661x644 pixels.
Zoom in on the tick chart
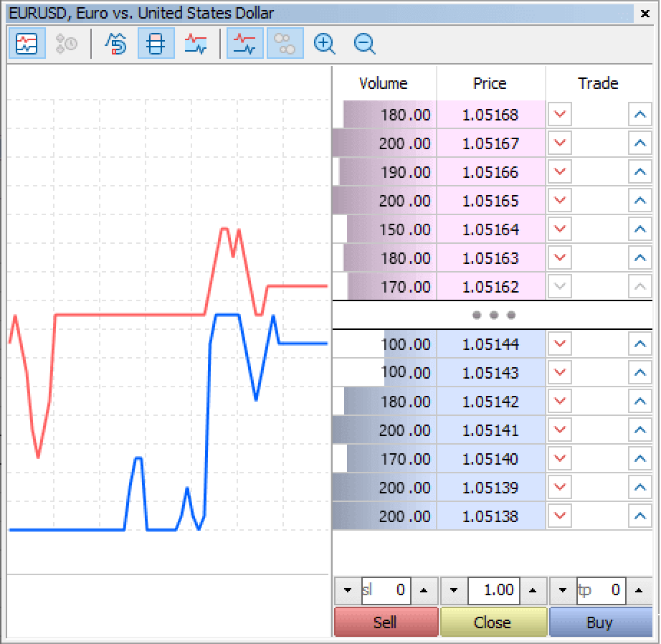point(324,43)
